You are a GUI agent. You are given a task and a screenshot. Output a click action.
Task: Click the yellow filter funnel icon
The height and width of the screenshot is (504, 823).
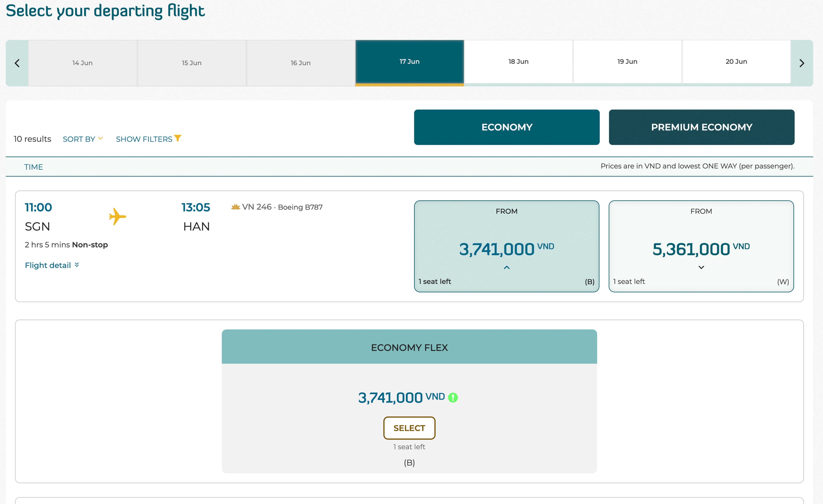178,138
